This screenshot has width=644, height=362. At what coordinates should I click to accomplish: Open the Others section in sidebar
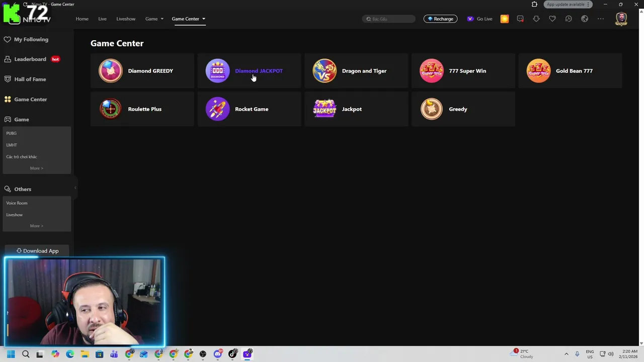click(x=18, y=189)
